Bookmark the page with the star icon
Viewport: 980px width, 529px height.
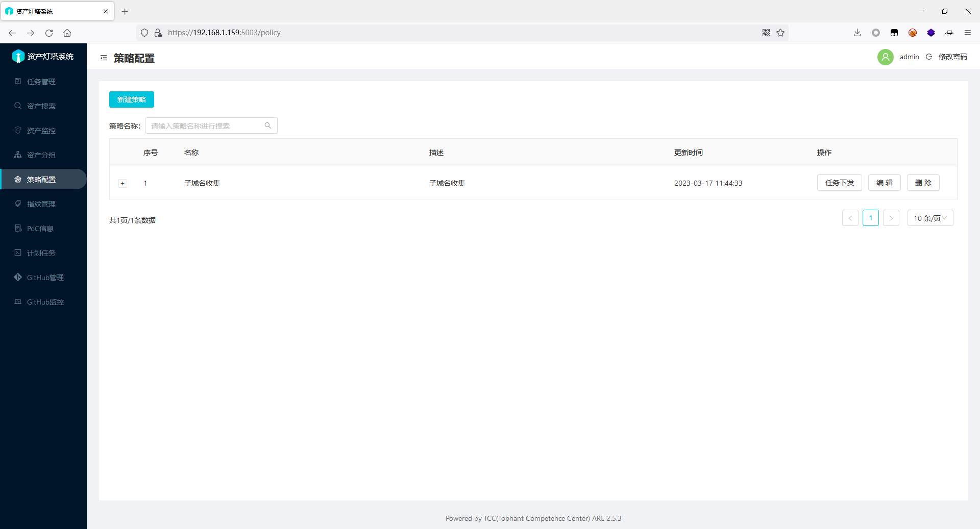point(780,33)
